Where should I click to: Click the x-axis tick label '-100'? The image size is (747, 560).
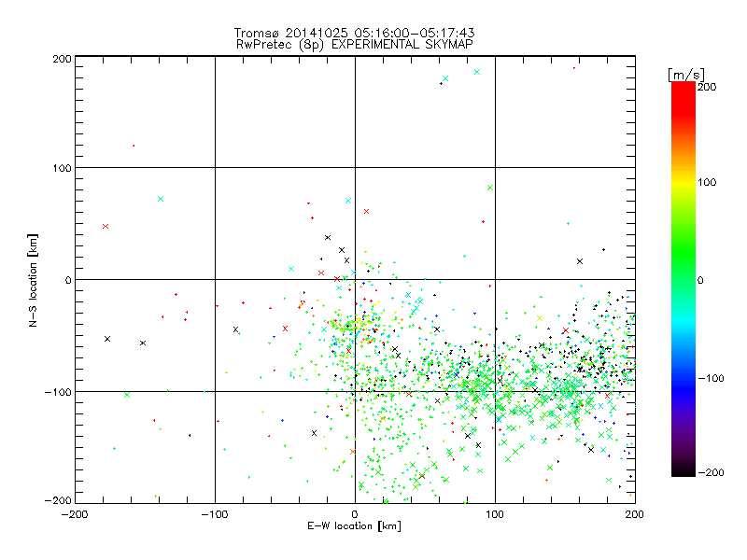[x=215, y=514]
